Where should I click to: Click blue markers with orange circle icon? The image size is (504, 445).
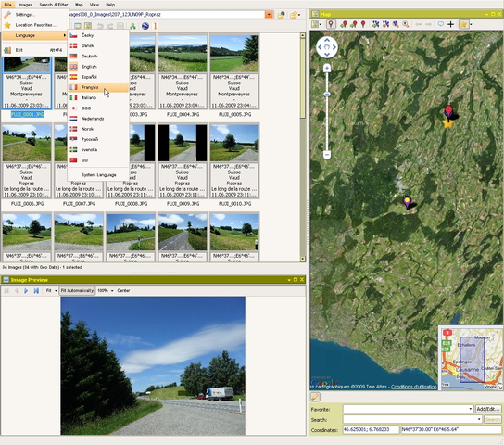[x=385, y=24]
